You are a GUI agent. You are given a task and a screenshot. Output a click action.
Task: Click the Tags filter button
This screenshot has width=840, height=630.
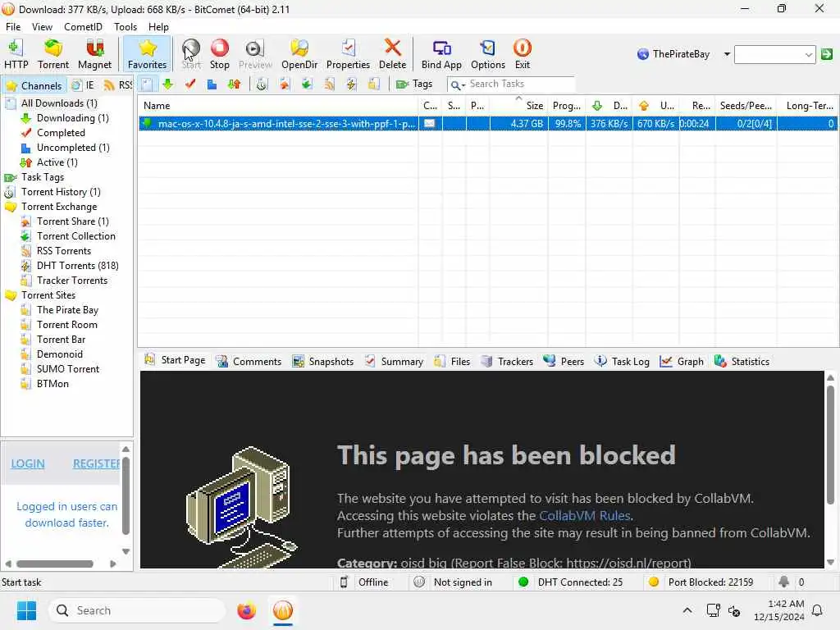(413, 84)
